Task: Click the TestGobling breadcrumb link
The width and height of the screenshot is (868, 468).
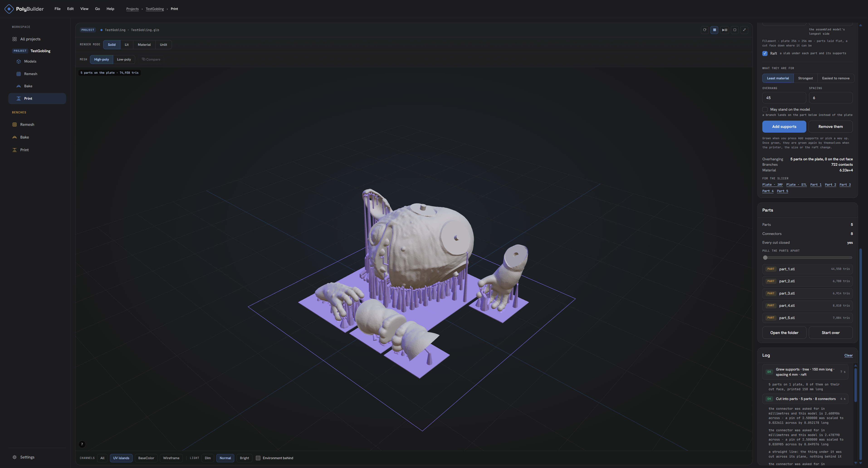Action: coord(155,9)
